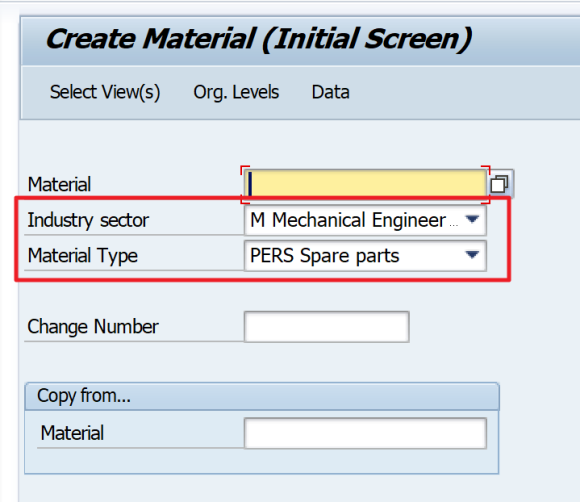The width and height of the screenshot is (580, 502).
Task: Click the Change Number label
Action: click(93, 327)
